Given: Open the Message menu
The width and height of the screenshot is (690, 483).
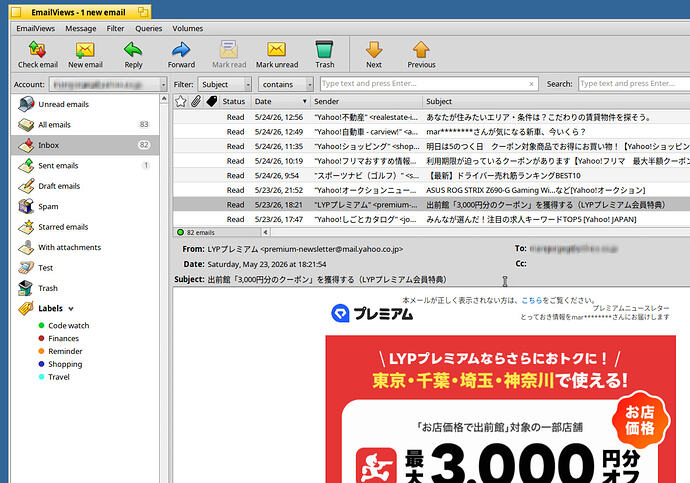Looking at the screenshot, I should click(81, 28).
